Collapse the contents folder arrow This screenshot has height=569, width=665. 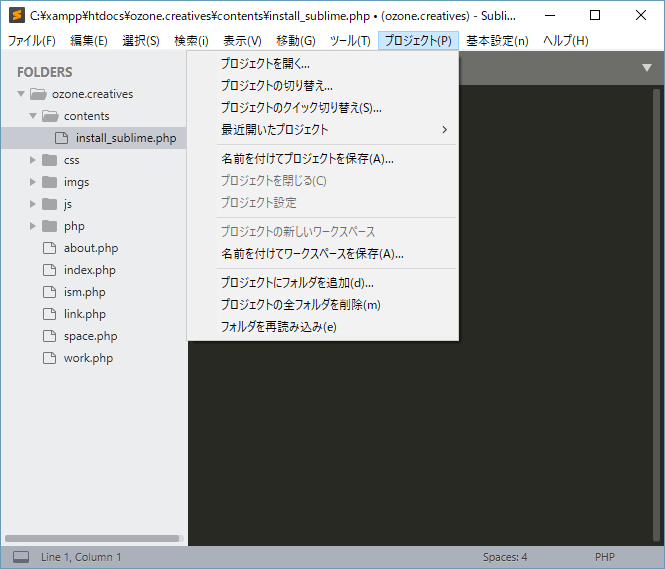pyautogui.click(x=33, y=116)
